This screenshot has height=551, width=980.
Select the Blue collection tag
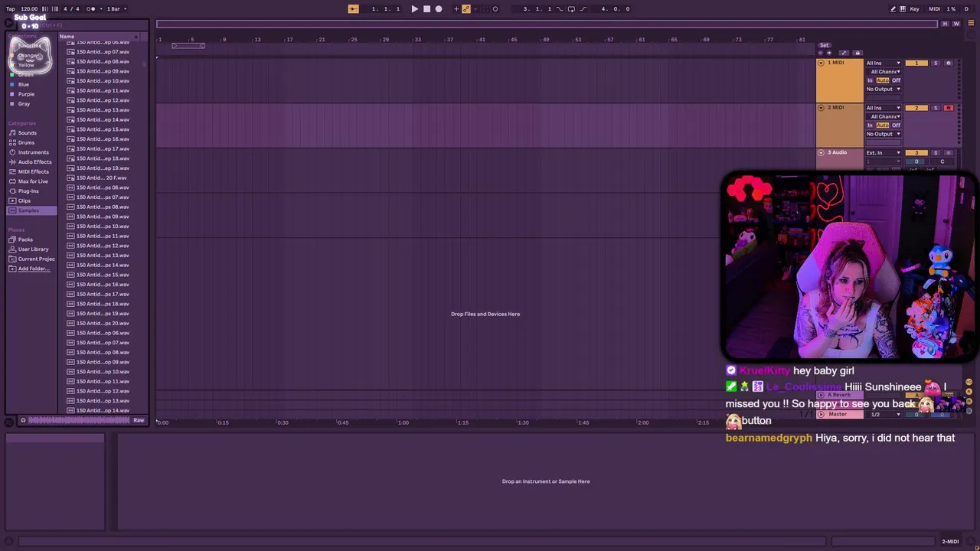coord(24,84)
